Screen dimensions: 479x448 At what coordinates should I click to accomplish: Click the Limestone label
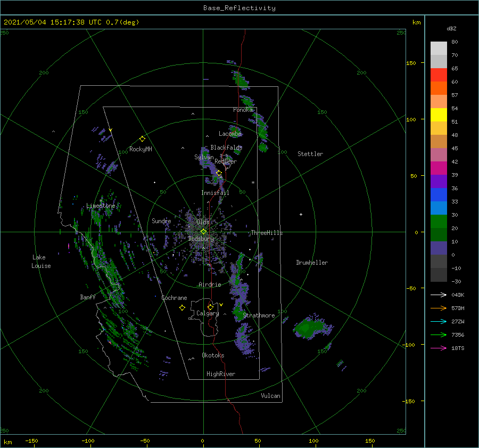(x=101, y=206)
